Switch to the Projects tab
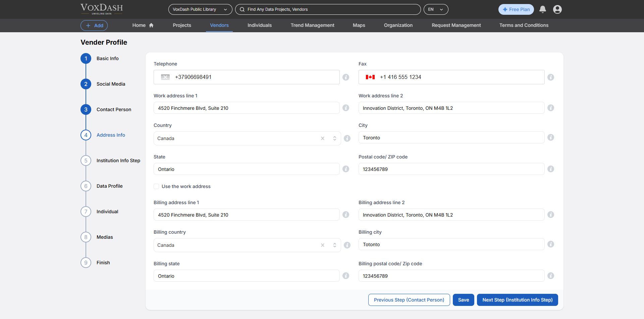Screen dimensions: 644x319 coord(182,25)
